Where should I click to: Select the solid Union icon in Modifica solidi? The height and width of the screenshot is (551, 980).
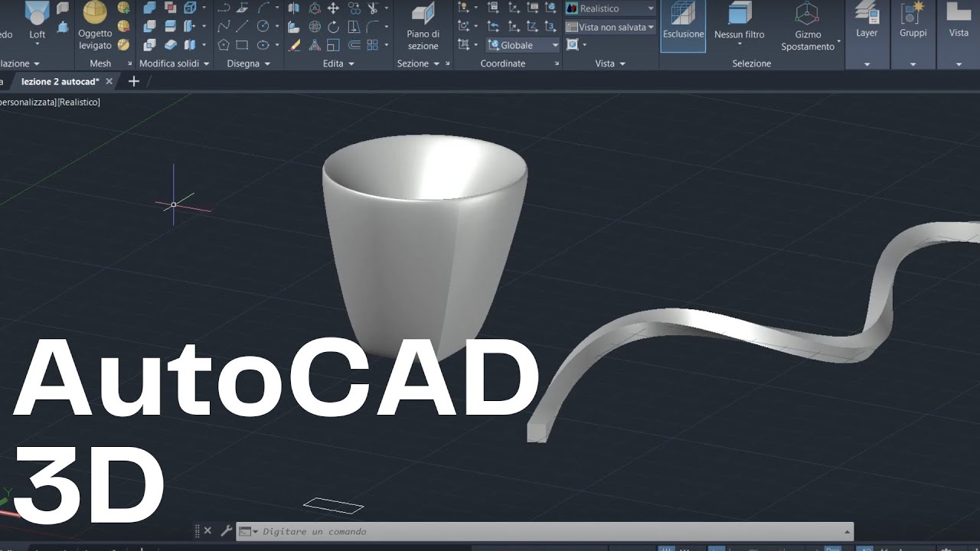(x=150, y=8)
